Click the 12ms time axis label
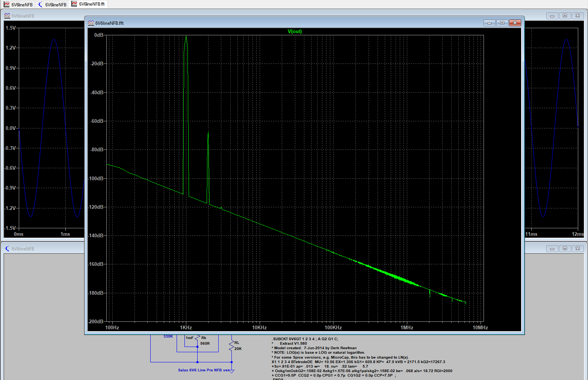Image resolution: width=588 pixels, height=380 pixels. point(578,234)
